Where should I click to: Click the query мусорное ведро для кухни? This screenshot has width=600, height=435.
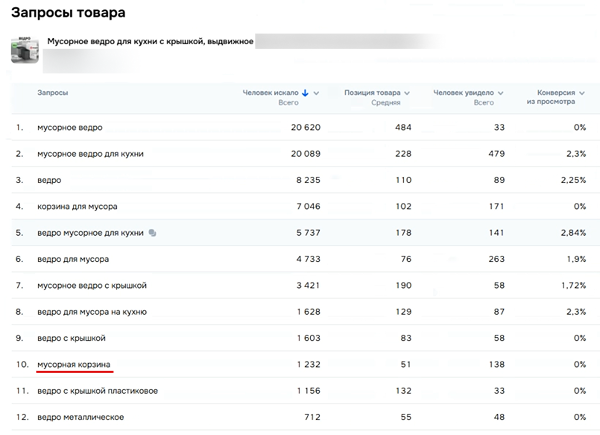click(x=90, y=154)
